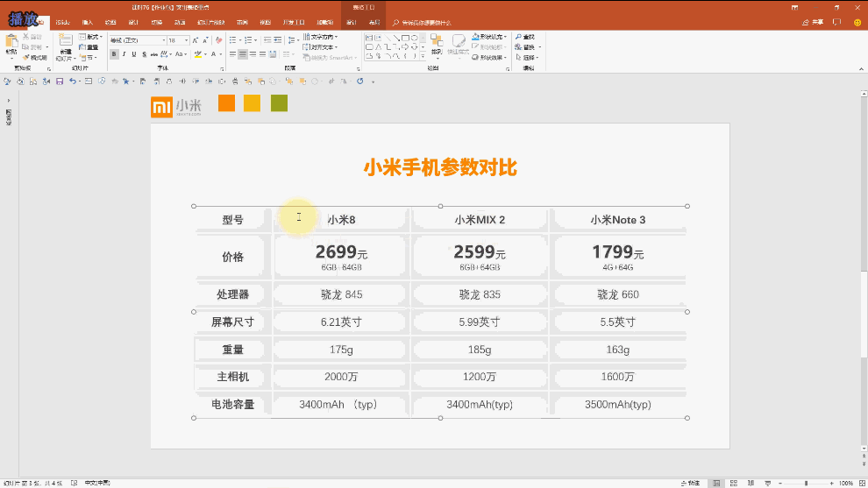Toggle Underline text formatting
The width and height of the screenshot is (868, 488).
point(135,54)
